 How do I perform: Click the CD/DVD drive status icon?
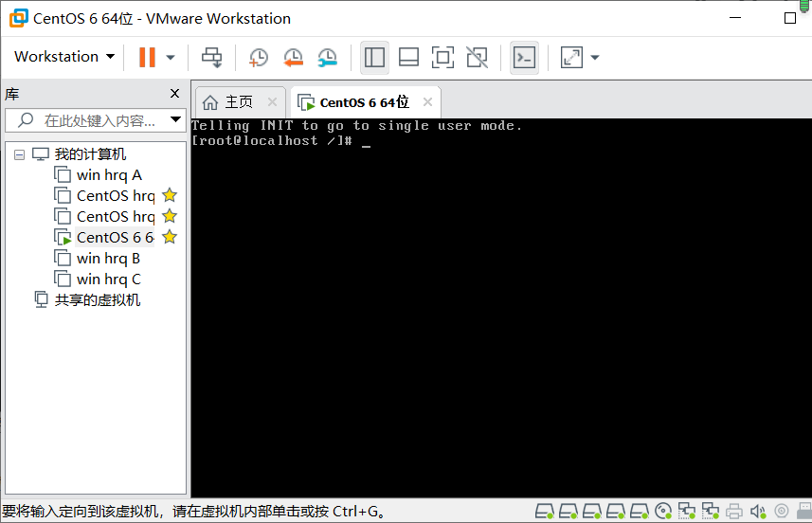point(663,512)
